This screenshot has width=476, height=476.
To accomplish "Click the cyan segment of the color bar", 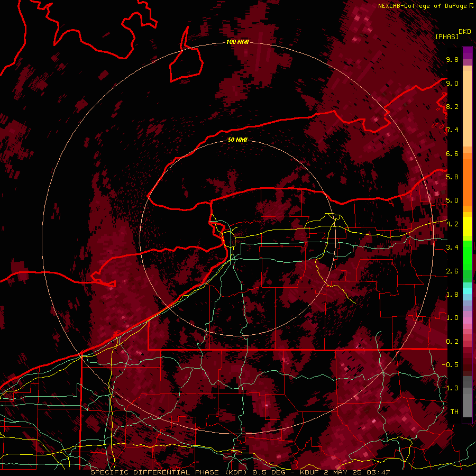I will 467,291.
